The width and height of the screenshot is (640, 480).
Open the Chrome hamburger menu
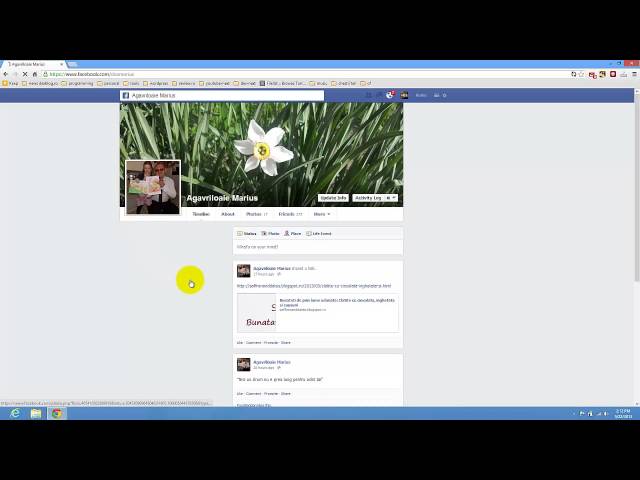click(x=634, y=74)
